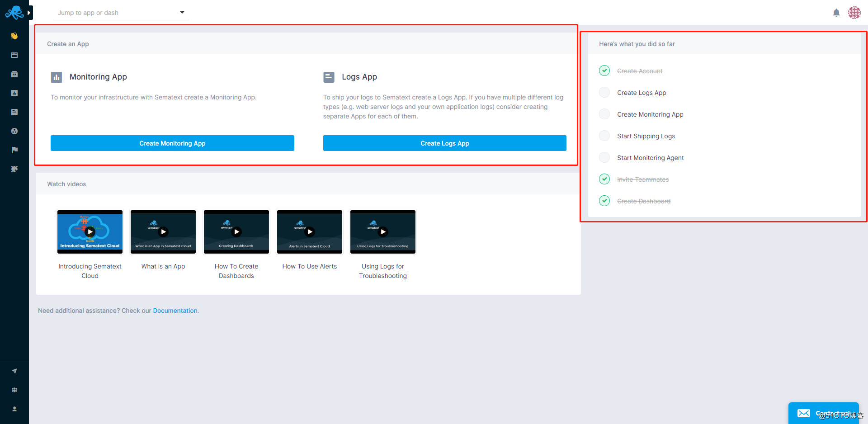This screenshot has height=424, width=868.
Task: Click the Start Shipping Logs checklist text
Action: (x=646, y=136)
